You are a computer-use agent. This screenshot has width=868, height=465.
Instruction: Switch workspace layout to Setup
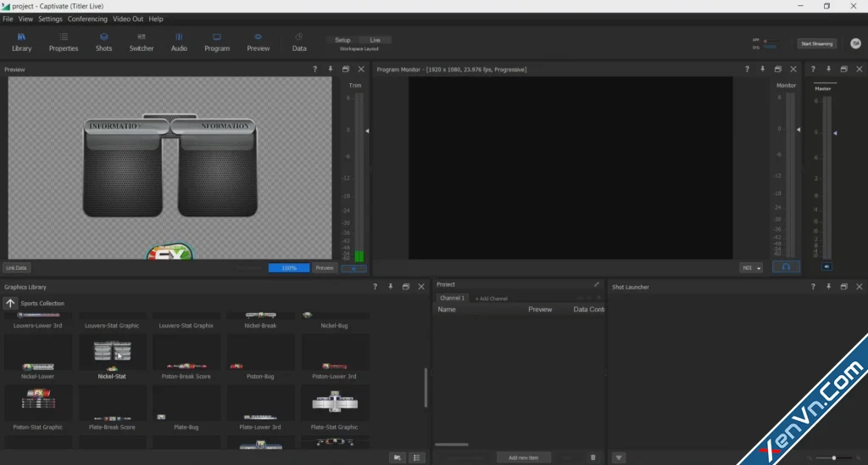342,40
